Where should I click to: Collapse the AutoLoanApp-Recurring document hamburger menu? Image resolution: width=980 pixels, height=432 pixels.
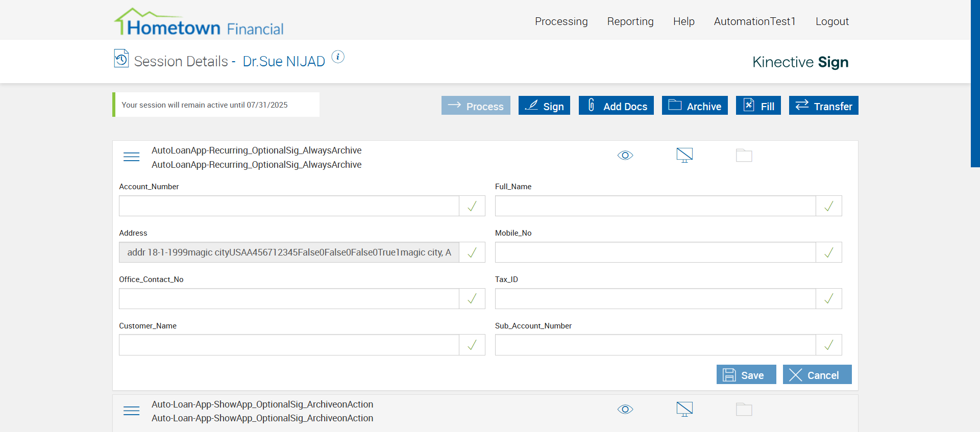click(x=132, y=157)
